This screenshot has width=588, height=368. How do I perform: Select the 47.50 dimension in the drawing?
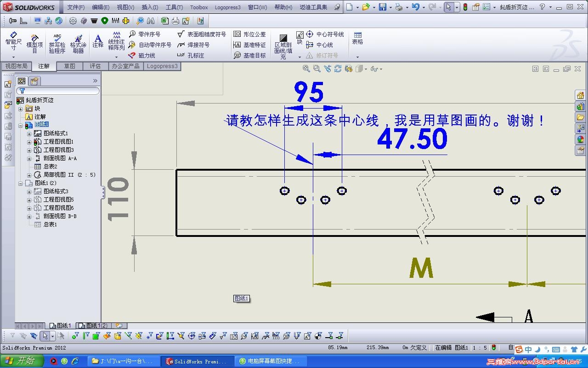412,138
